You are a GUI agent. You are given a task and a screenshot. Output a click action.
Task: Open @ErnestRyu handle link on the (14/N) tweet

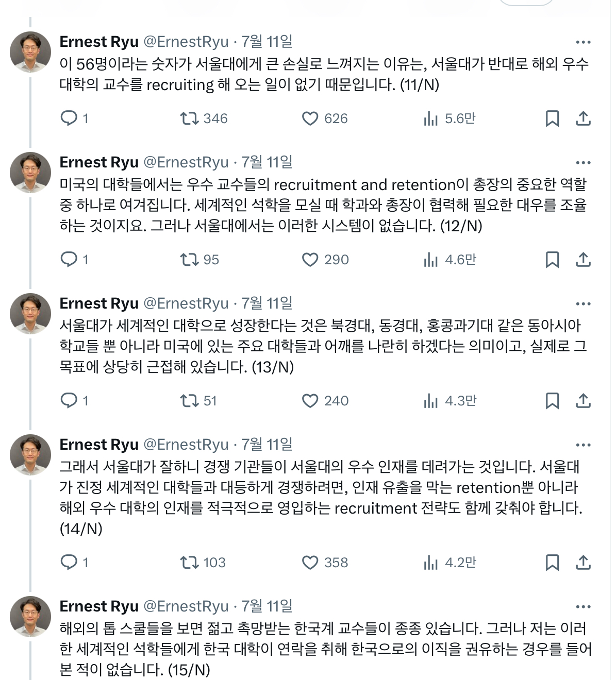point(186,445)
